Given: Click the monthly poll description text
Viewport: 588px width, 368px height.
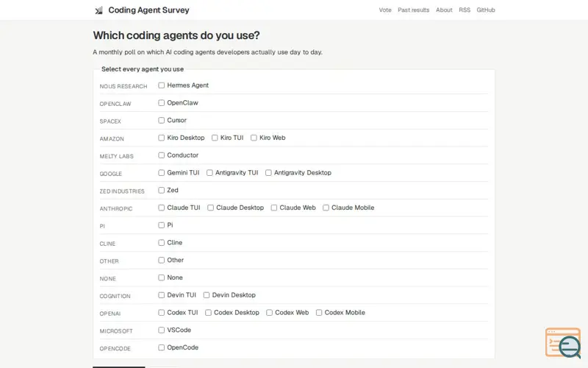Looking at the screenshot, I should coord(207,52).
